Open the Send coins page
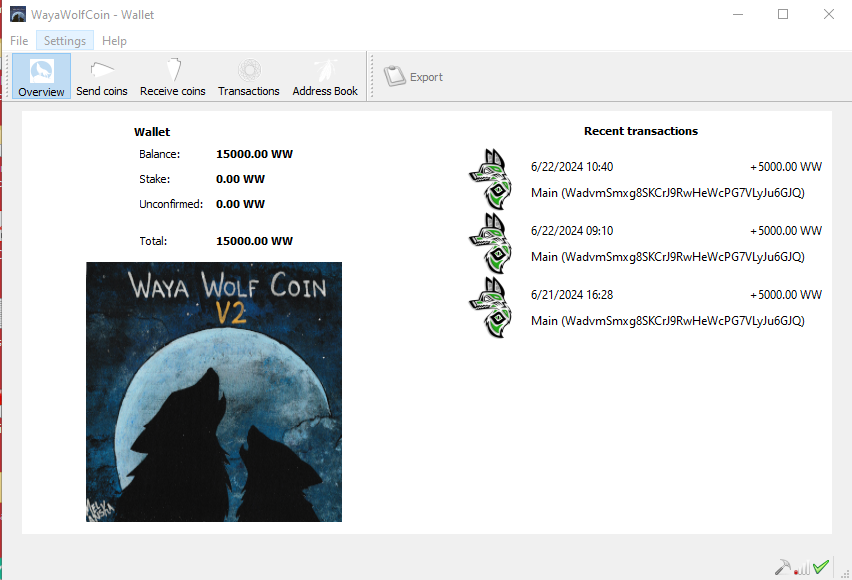The width and height of the screenshot is (852, 580). click(102, 76)
